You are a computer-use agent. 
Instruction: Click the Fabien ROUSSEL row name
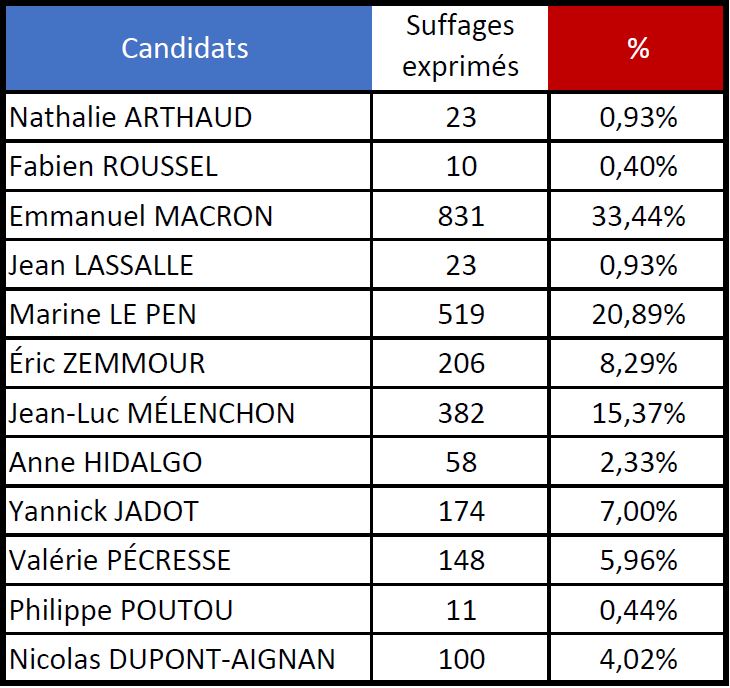point(113,166)
